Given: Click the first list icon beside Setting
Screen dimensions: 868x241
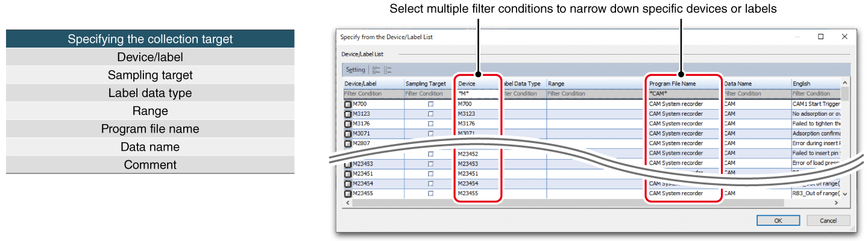Looking at the screenshot, I should (376, 70).
